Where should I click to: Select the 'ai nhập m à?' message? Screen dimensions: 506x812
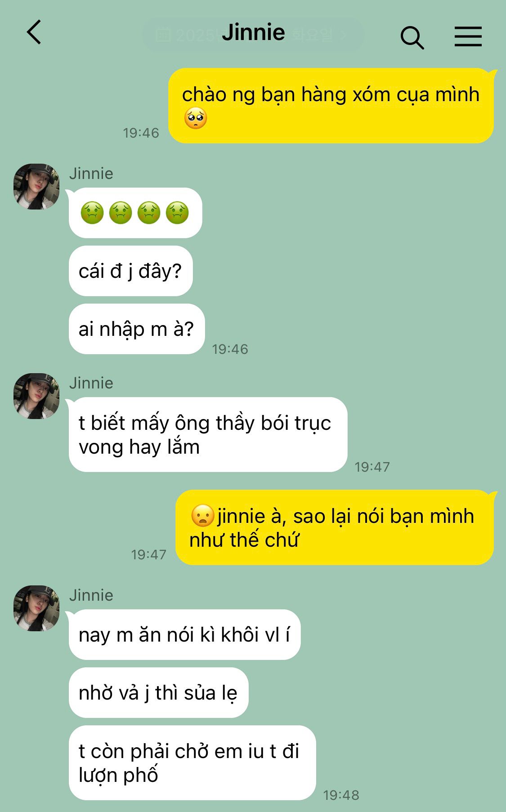click(x=137, y=329)
